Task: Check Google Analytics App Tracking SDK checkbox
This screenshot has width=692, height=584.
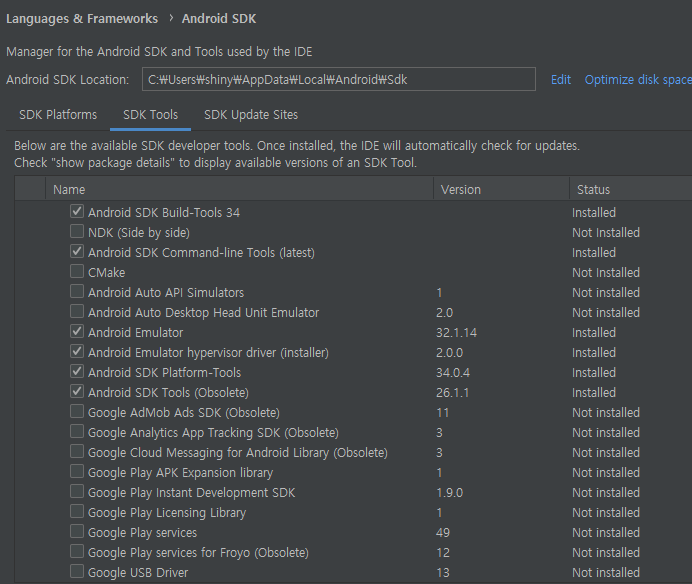Action: click(77, 431)
